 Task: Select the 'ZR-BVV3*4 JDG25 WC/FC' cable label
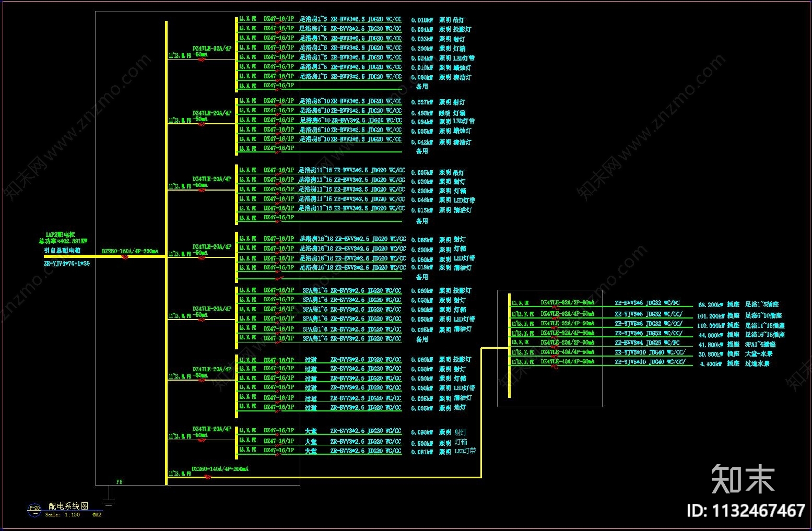(647, 343)
